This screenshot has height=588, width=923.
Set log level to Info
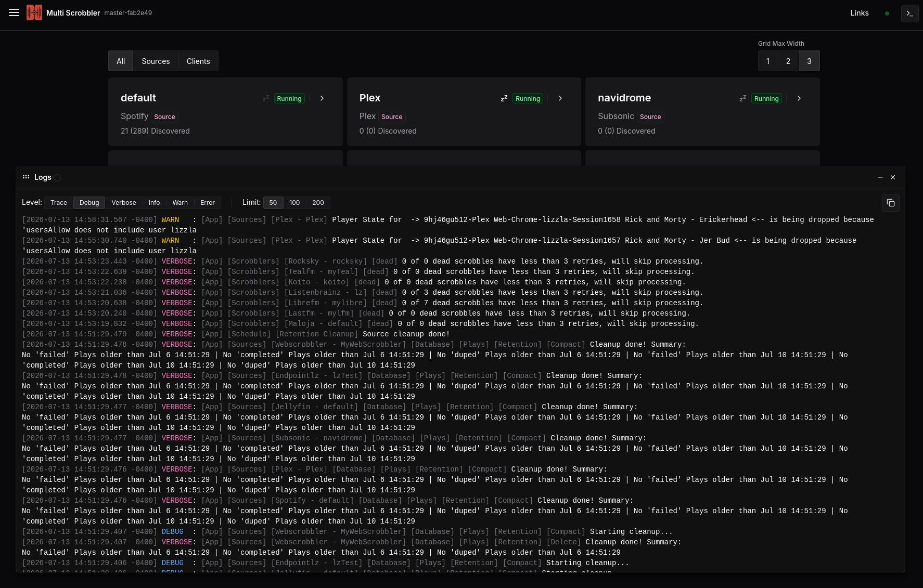click(x=154, y=203)
